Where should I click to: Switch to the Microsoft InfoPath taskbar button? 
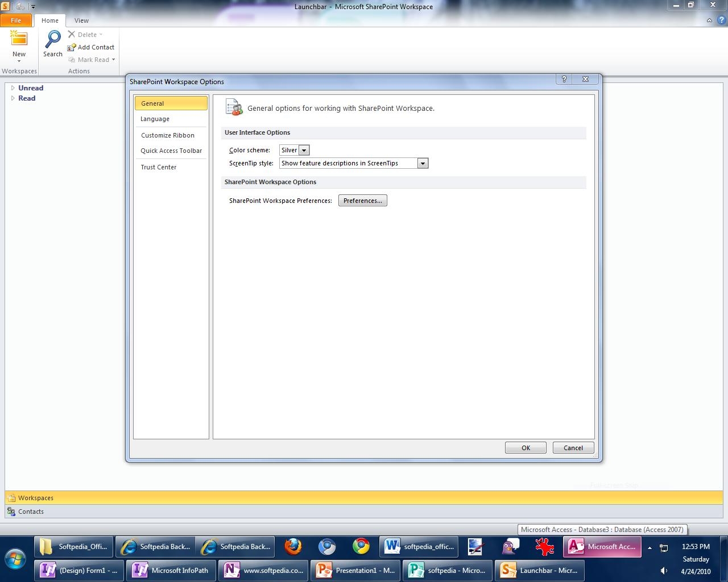coord(171,571)
